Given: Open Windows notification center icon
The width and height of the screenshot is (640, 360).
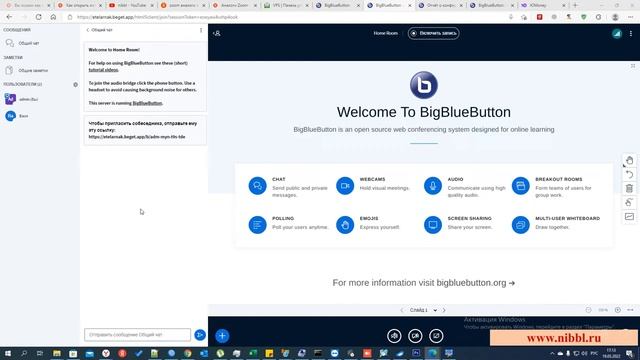Looking at the screenshot, I should click(629, 353).
